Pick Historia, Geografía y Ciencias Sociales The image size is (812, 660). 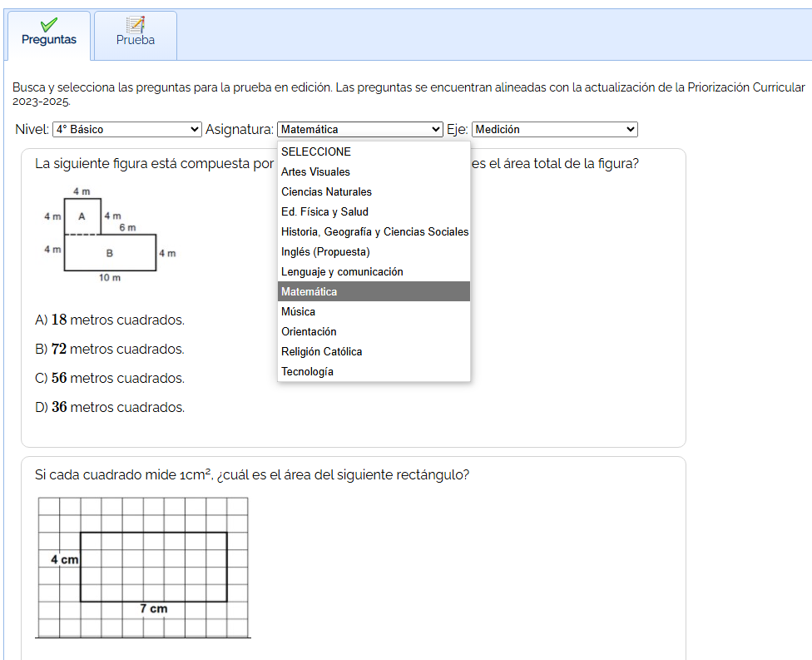[374, 232]
